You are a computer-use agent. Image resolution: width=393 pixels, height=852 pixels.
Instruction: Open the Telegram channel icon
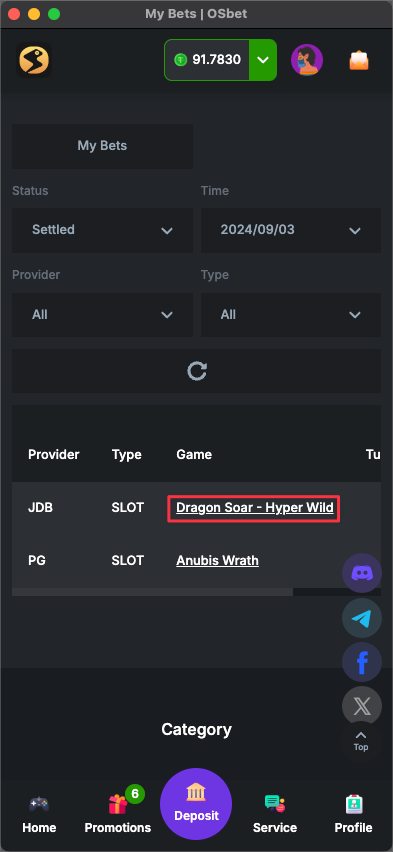362,618
